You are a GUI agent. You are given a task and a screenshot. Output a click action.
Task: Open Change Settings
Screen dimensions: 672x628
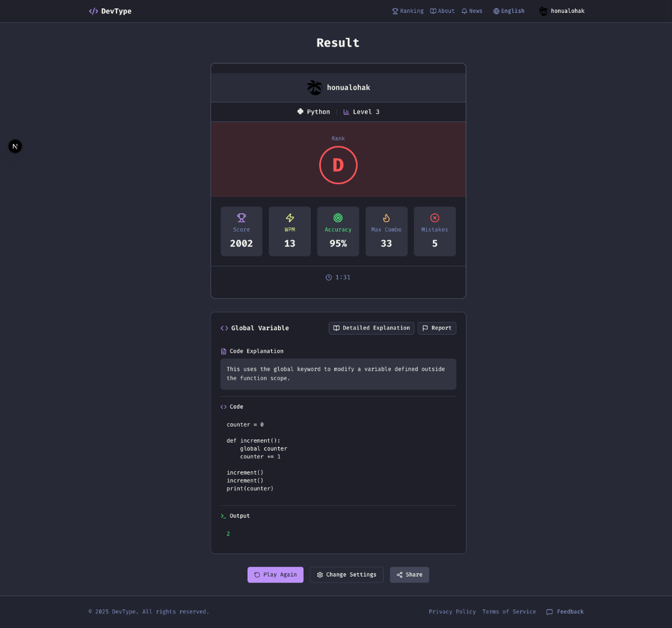pos(346,575)
